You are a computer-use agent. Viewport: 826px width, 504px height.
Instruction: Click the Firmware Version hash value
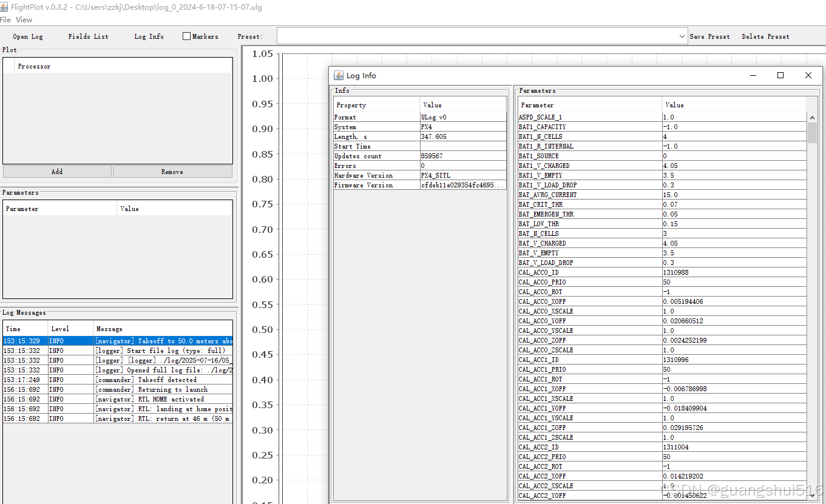tap(463, 185)
